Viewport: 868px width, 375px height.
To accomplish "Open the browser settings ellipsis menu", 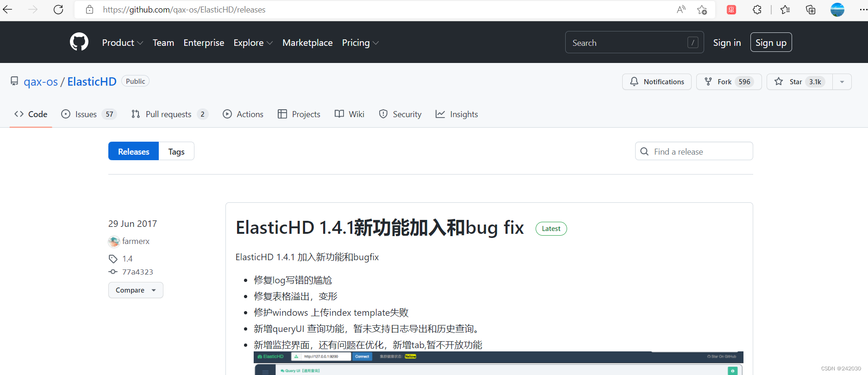I will tap(863, 10).
